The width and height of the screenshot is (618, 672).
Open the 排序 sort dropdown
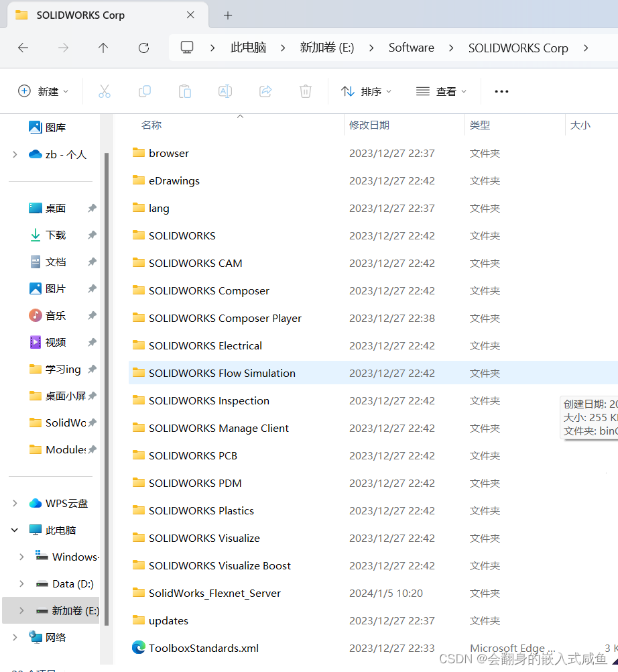[x=366, y=91]
